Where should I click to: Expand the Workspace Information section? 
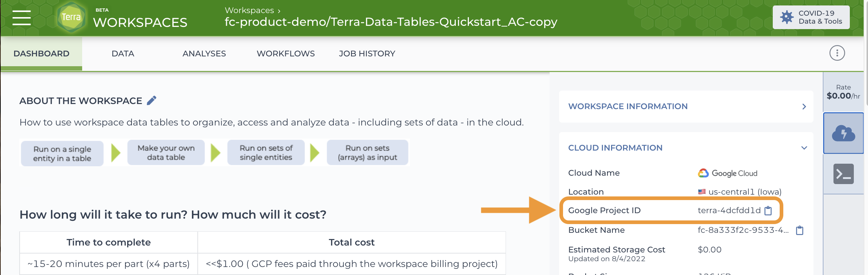coord(686,106)
